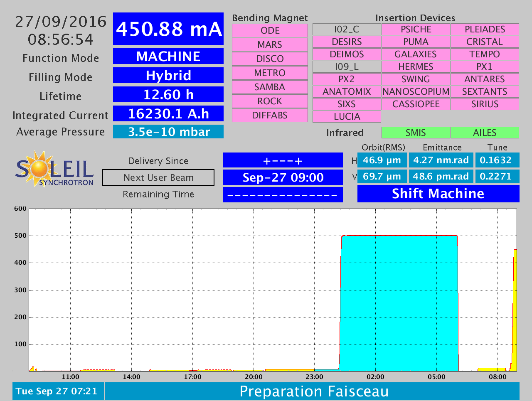Click the 46.9 µm horizontal orbit value
This screenshot has height=401, width=532.
point(382,160)
